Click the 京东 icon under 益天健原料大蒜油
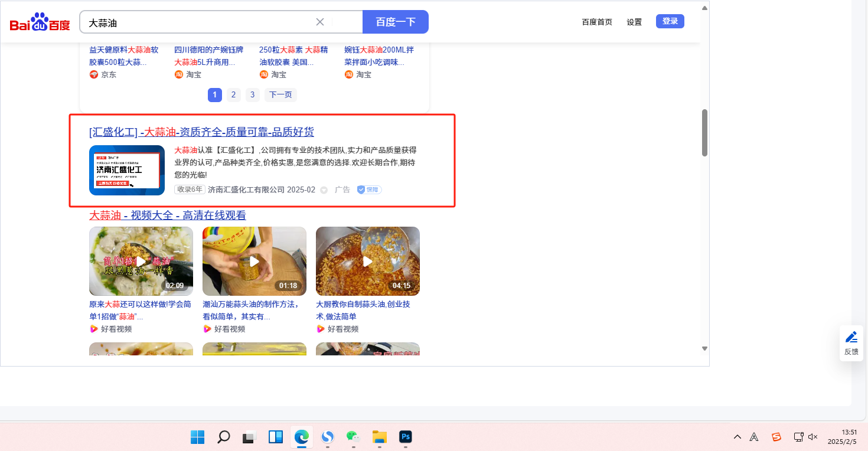Image resolution: width=868 pixels, height=451 pixels. (93, 74)
